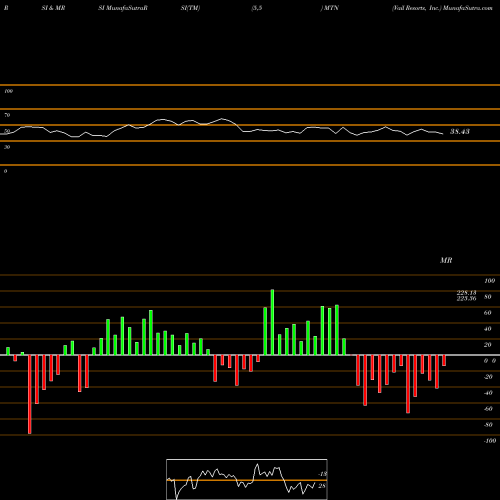The height and width of the screenshot is (500, 500).
Task: Click the MR axis label -40
Action: [488, 393]
